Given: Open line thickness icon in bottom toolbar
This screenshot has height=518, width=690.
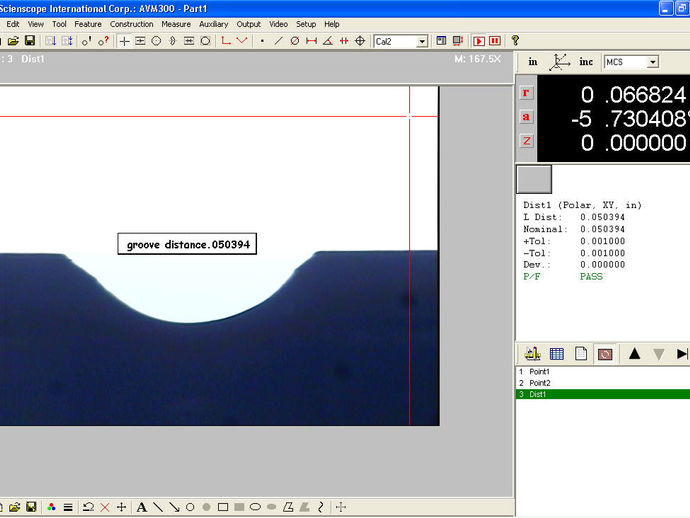Looking at the screenshot, I should click(68, 507).
